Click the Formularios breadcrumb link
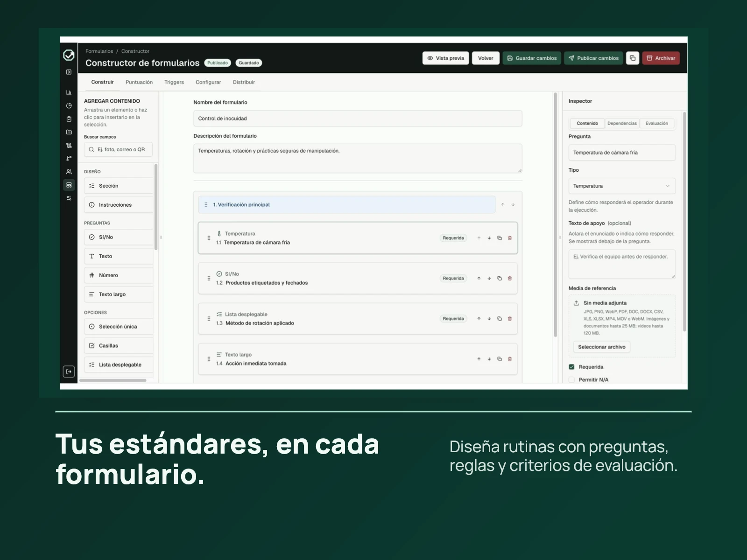 (x=99, y=51)
